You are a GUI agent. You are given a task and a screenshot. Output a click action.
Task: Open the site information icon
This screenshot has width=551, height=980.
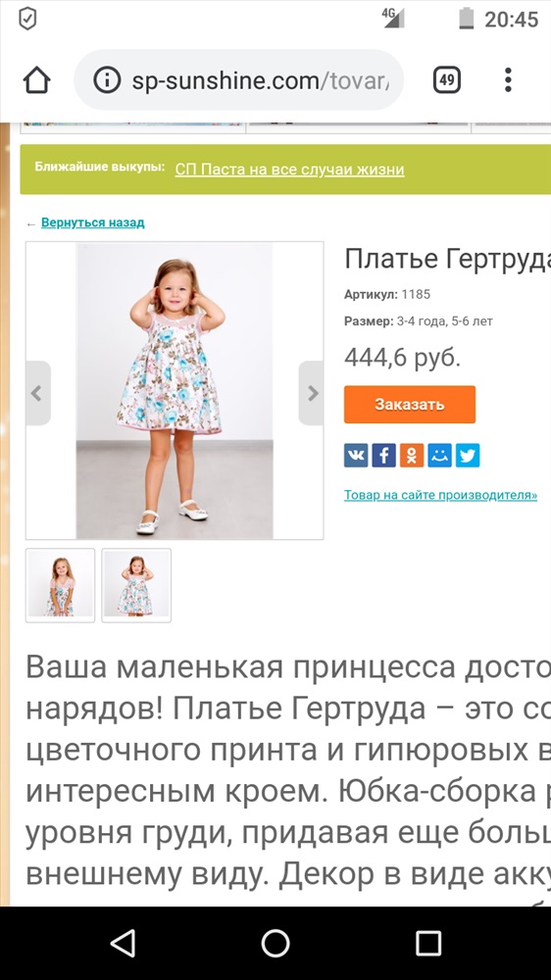click(x=107, y=80)
